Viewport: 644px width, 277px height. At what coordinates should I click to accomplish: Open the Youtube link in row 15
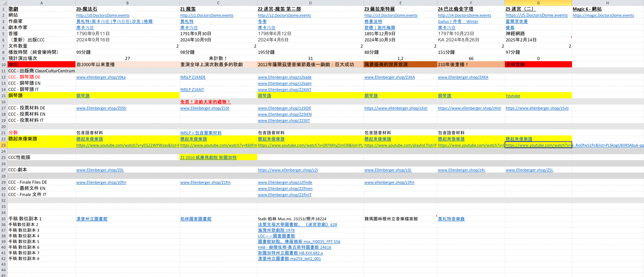[513, 96]
